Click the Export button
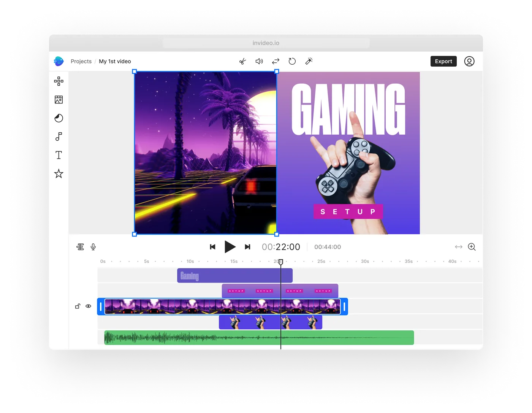532x413 pixels. (443, 61)
